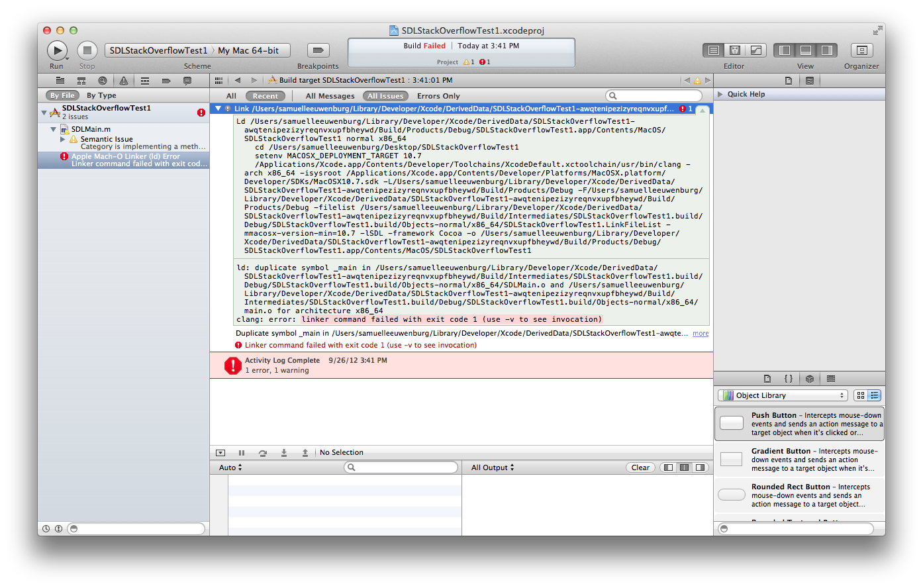Click the Run button

(57, 50)
